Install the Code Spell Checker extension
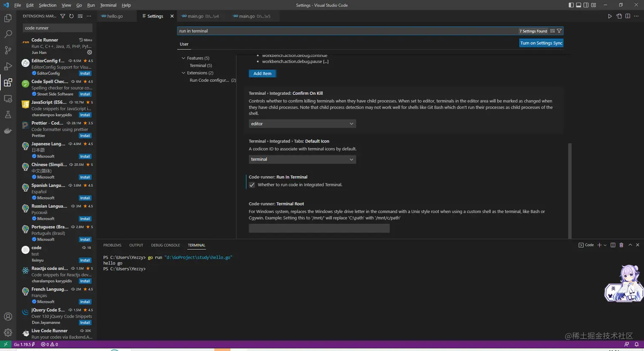Screen dimensions: 644x351 (85, 94)
